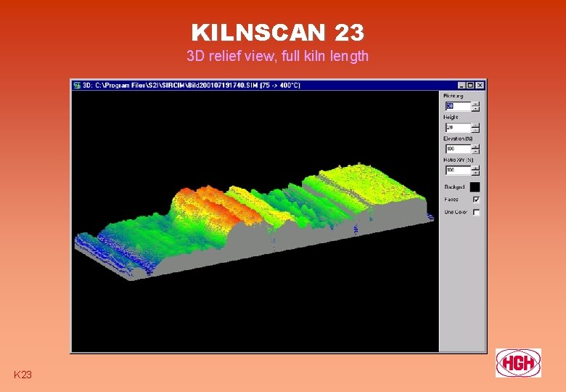Decrease the Richtung value with down arrow

(x=476, y=109)
